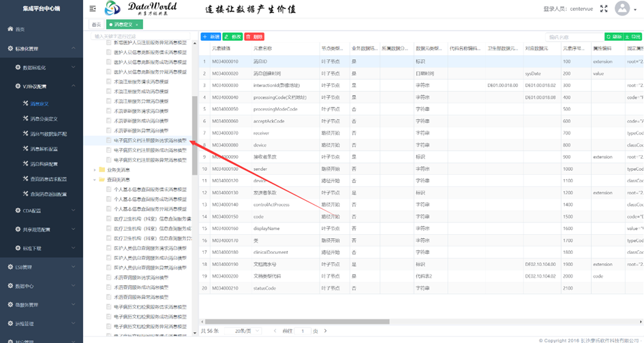The height and width of the screenshot is (343, 644).
Task: Open 消息与数据集匹配 in the sidebar
Action: pos(48,134)
